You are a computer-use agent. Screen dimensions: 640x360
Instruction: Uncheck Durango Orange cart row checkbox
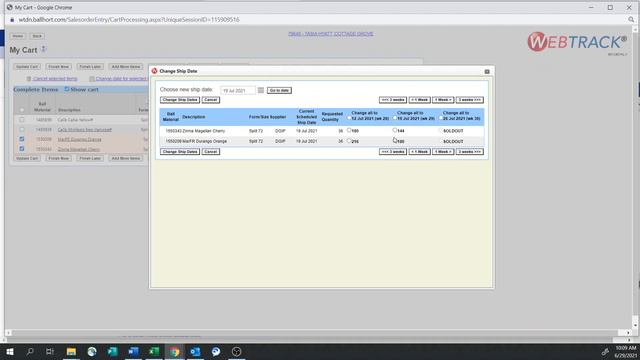tap(22, 139)
